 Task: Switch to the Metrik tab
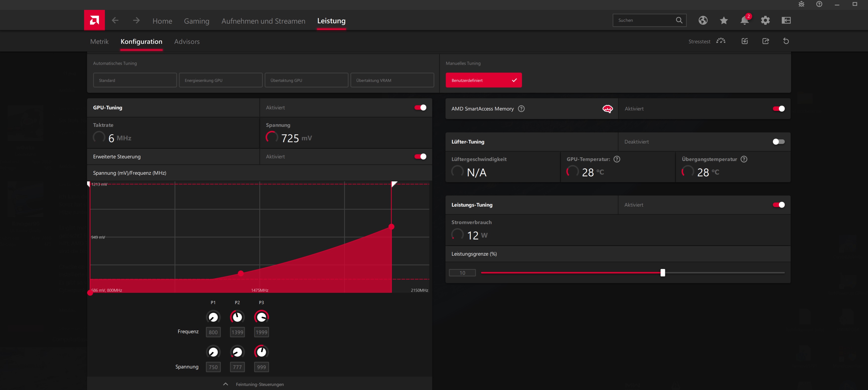[99, 42]
